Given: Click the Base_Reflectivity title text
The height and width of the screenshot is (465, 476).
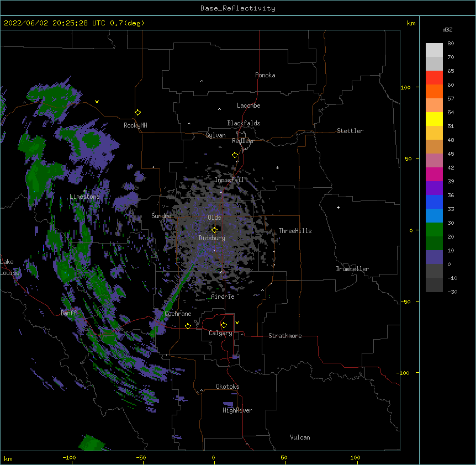Looking at the screenshot, I should click(238, 8).
